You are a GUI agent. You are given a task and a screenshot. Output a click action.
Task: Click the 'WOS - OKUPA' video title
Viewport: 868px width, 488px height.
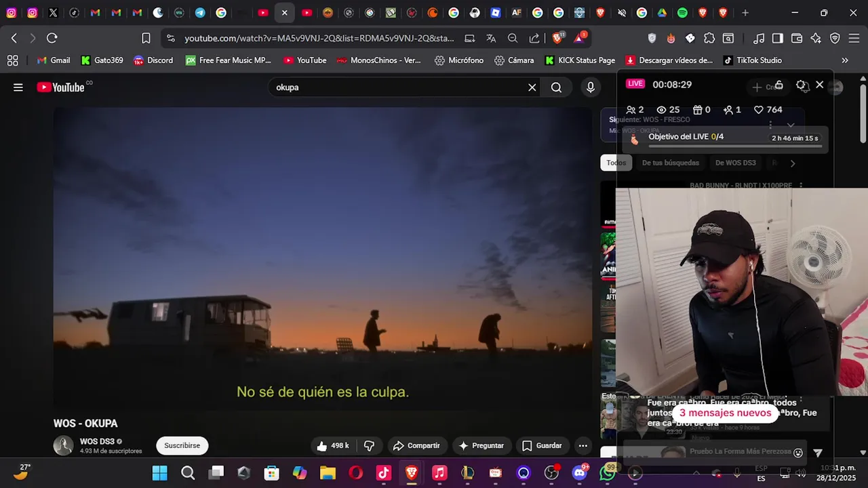(x=85, y=424)
